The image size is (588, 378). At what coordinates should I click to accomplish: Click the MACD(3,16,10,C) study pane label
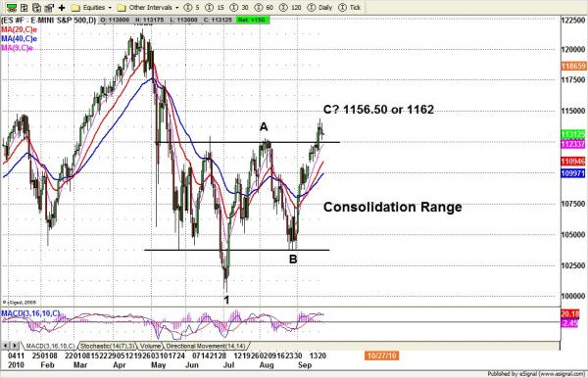(30, 313)
